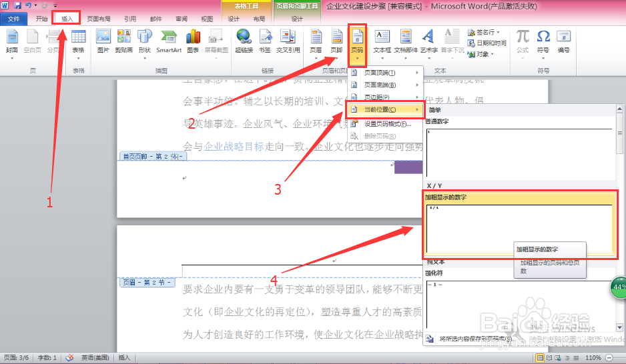The image size is (626, 364).
Task: Select the Plain Number (普通数字) thumbnail
Action: click(519, 153)
